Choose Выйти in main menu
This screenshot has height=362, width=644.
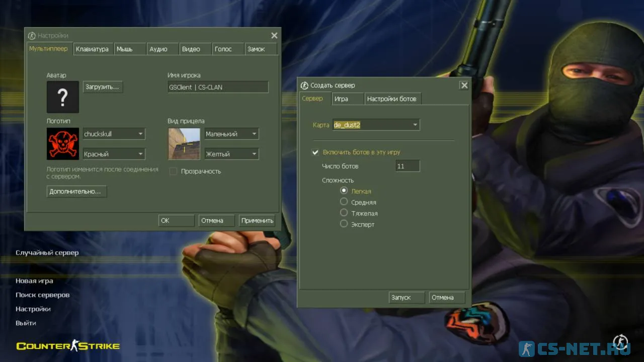pos(26,323)
